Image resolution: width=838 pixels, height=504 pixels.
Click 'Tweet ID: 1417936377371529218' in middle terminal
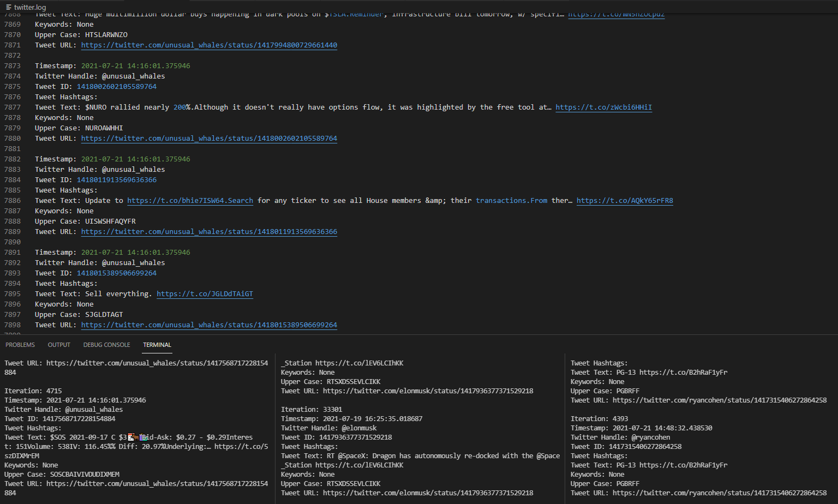tap(337, 437)
